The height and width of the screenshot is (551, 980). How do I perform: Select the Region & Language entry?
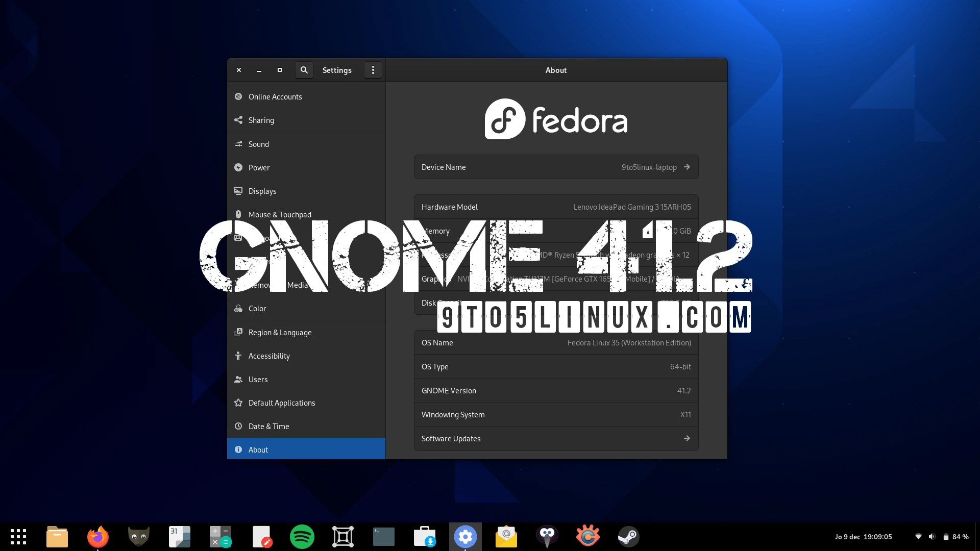[x=280, y=332]
